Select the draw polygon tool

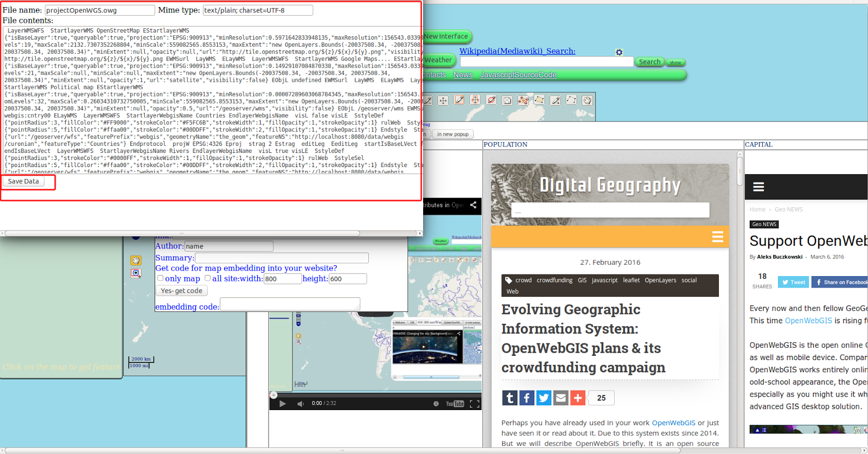click(539, 100)
